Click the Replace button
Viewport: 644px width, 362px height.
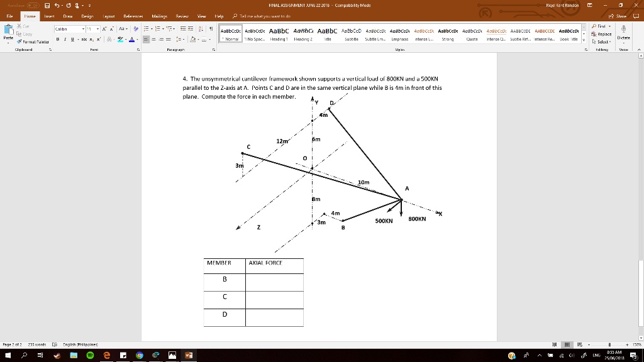tap(601, 34)
